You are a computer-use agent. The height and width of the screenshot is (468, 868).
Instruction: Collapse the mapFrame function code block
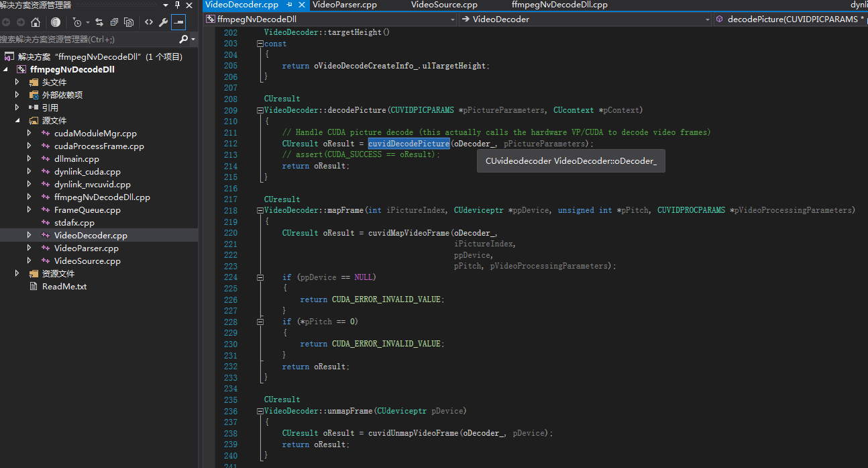(260, 210)
